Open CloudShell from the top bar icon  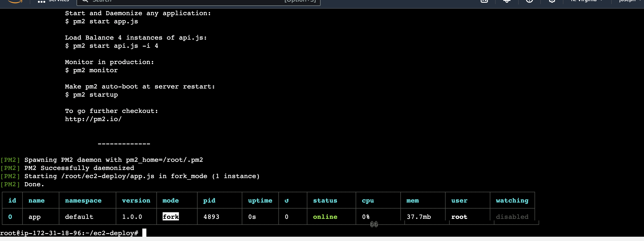(484, 1)
